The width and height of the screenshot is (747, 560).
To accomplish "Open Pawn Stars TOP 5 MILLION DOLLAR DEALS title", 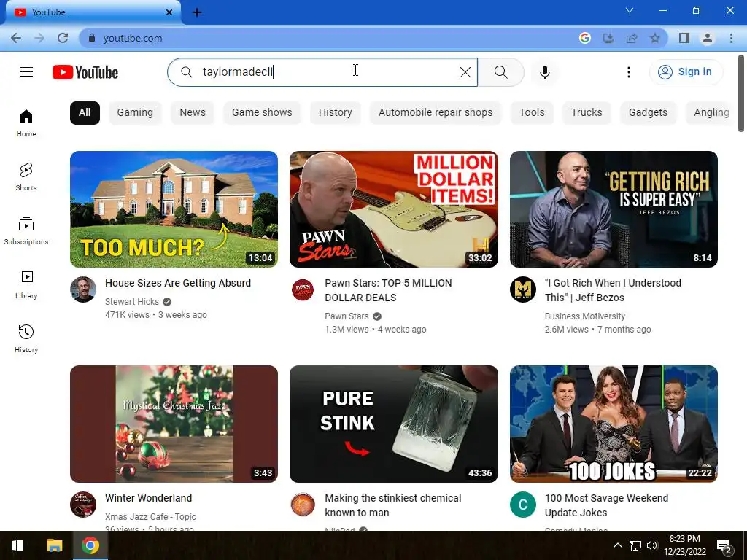I will tap(388, 290).
